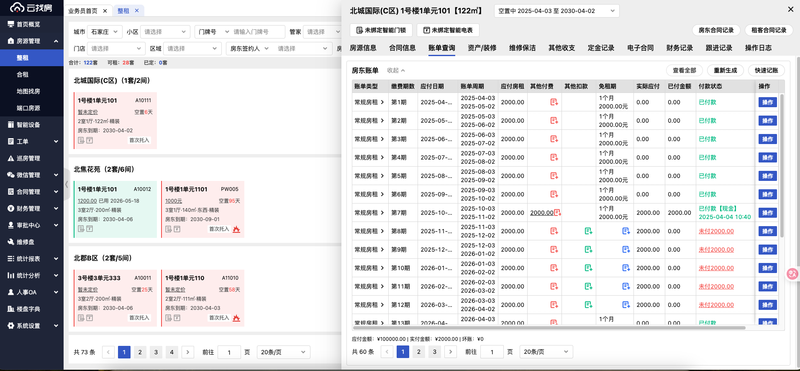The height and width of the screenshot is (371, 800).
Task: Click the 快速记账 button
Action: (x=766, y=70)
